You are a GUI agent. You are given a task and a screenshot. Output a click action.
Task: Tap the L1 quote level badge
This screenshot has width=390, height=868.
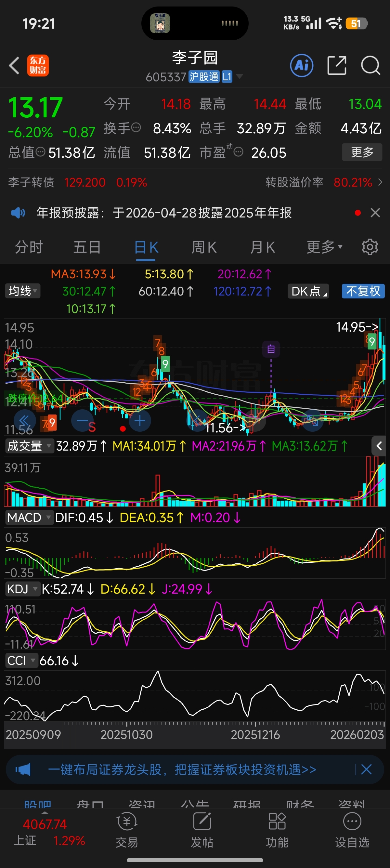[227, 77]
